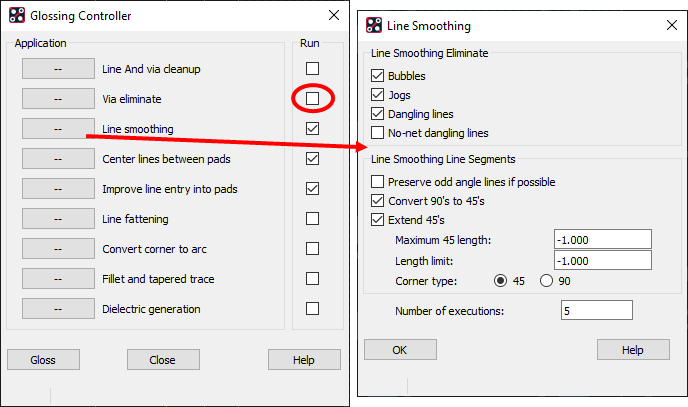Uncheck the Line smoothing run checkbox

[x=312, y=129]
